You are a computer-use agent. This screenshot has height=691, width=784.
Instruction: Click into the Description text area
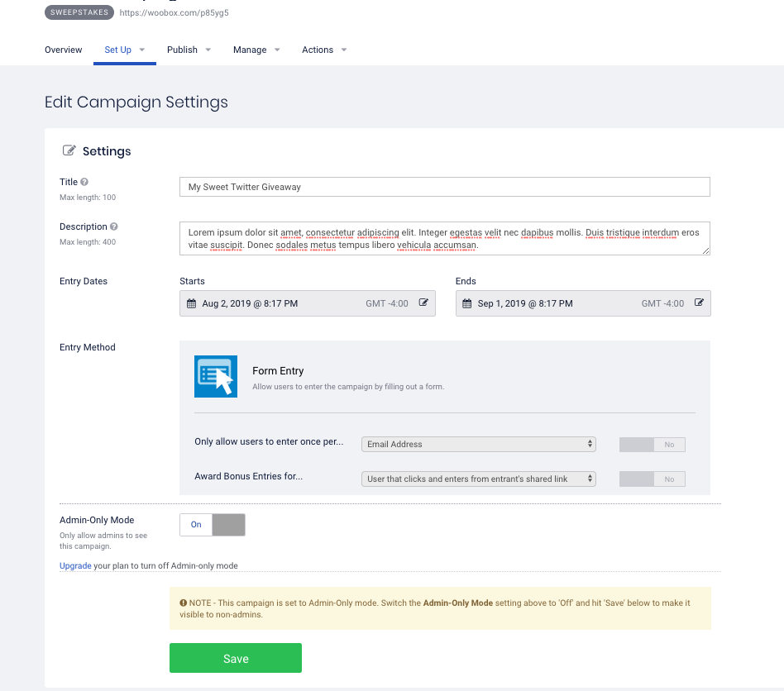444,238
